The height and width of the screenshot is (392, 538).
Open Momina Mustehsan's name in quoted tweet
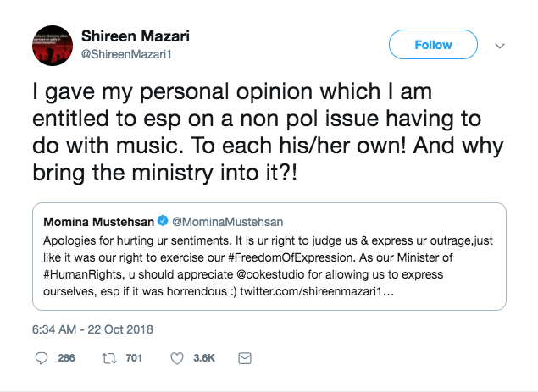98,222
